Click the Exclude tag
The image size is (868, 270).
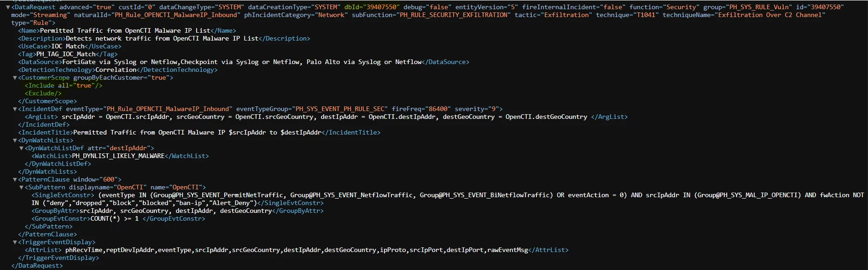[x=43, y=93]
